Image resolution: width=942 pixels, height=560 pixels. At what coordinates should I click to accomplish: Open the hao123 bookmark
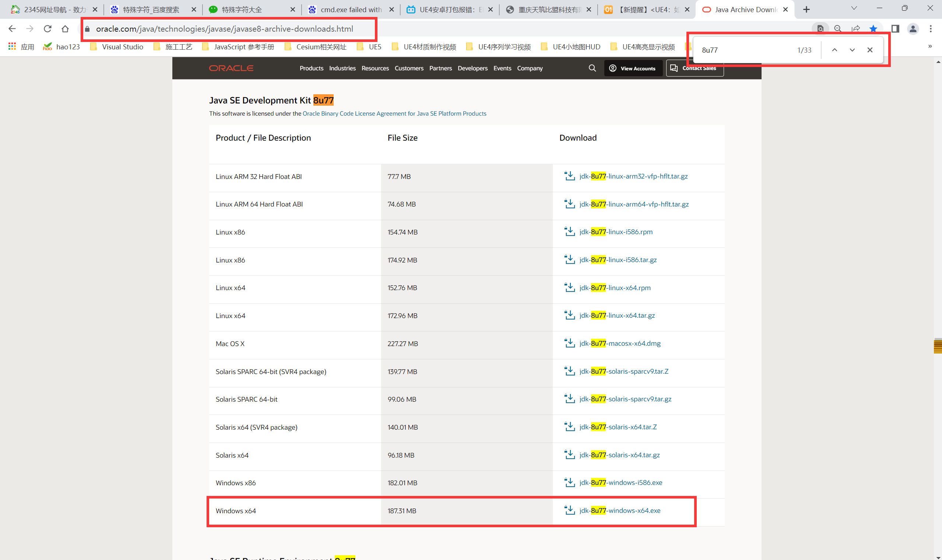(x=61, y=47)
